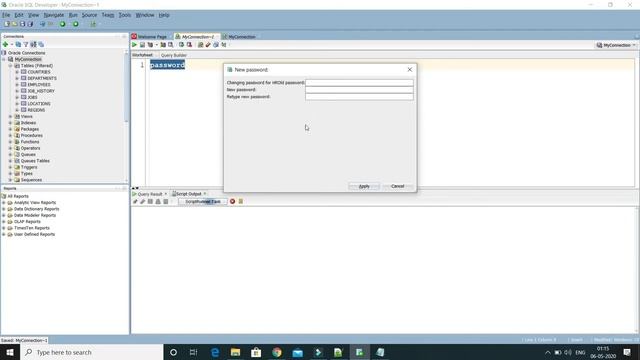Click the current HR password input field
Screen dimensions: 640x360
coord(359,82)
